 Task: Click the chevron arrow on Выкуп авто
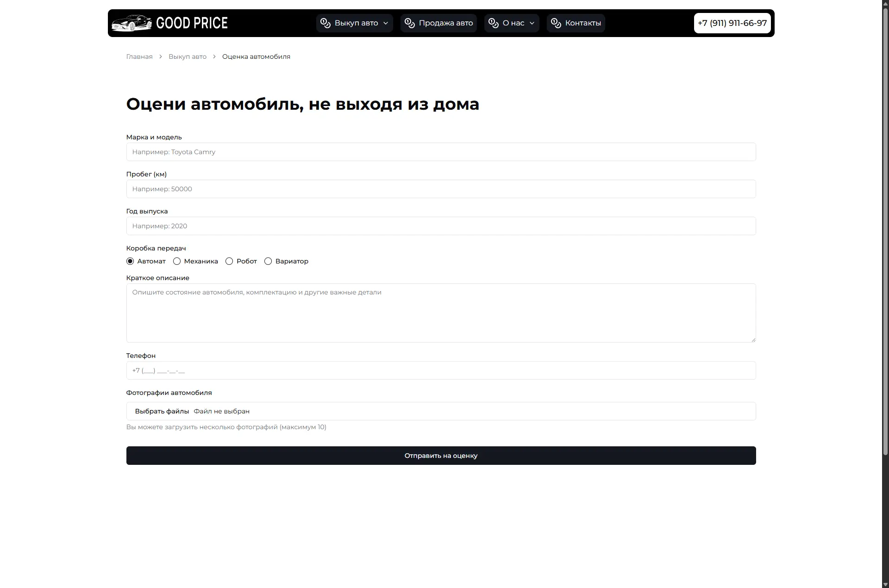coord(386,23)
